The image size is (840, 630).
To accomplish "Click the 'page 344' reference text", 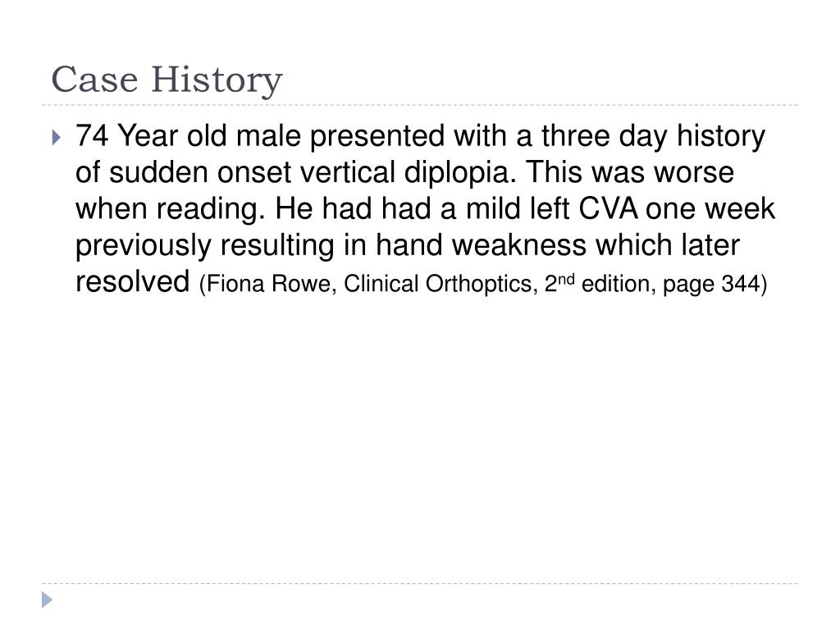I will pos(711,284).
